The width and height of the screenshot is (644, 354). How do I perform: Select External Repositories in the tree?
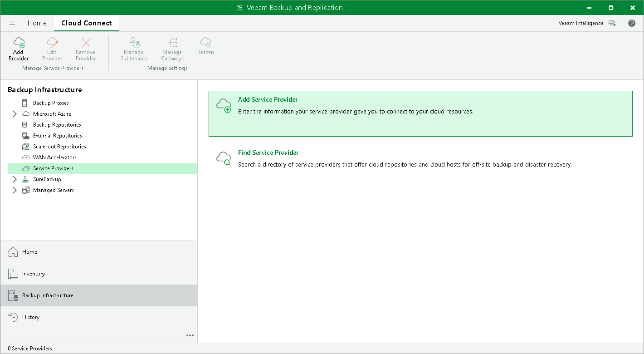tap(58, 136)
